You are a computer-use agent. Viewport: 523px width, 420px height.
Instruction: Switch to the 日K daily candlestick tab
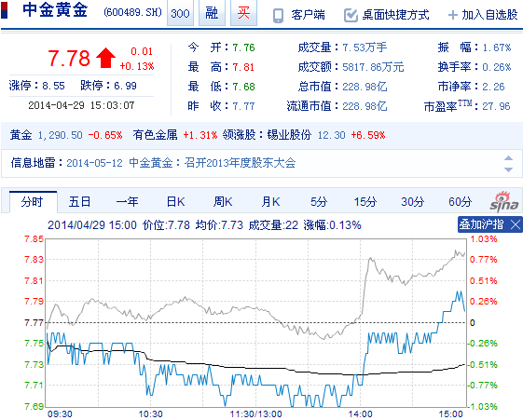click(175, 202)
